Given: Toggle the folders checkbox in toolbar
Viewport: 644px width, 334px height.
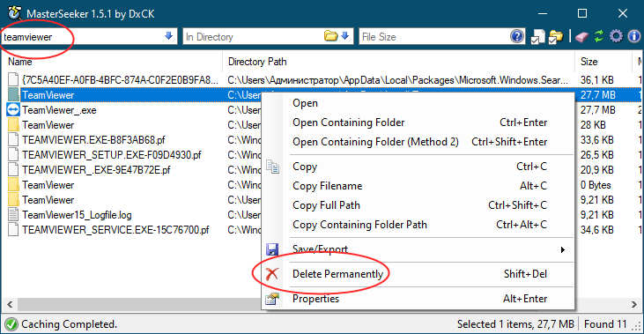Looking at the screenshot, I should click(x=556, y=37).
